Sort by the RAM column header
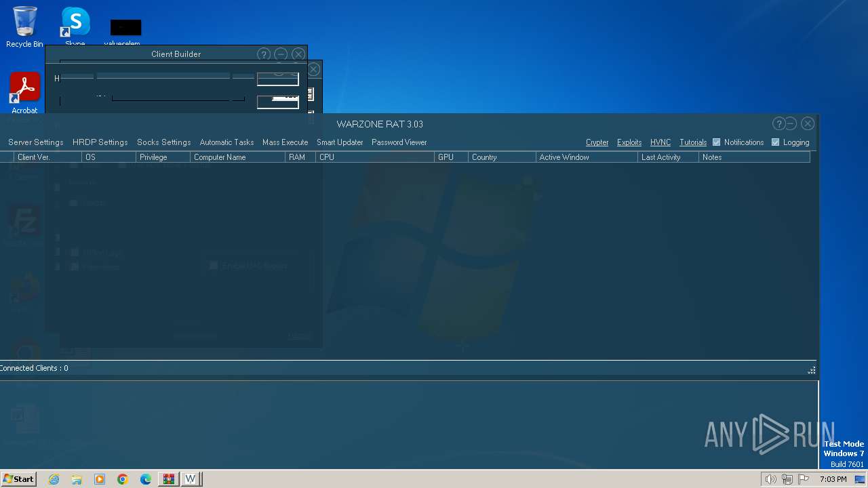 300,157
